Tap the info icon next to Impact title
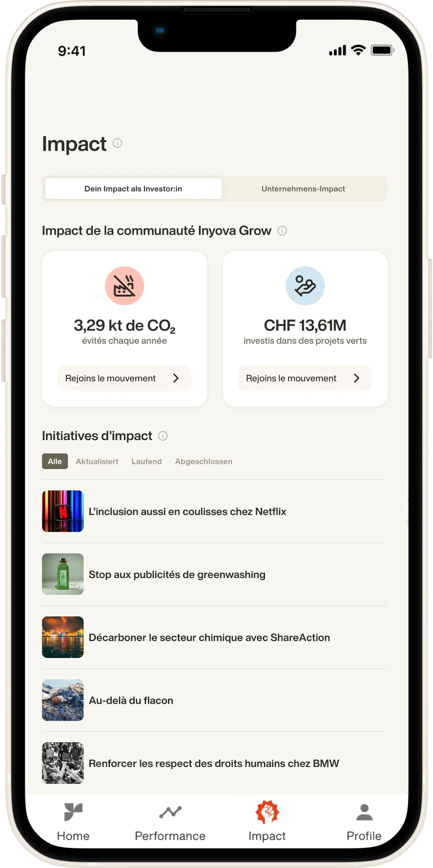The width and height of the screenshot is (433, 868). (x=117, y=143)
